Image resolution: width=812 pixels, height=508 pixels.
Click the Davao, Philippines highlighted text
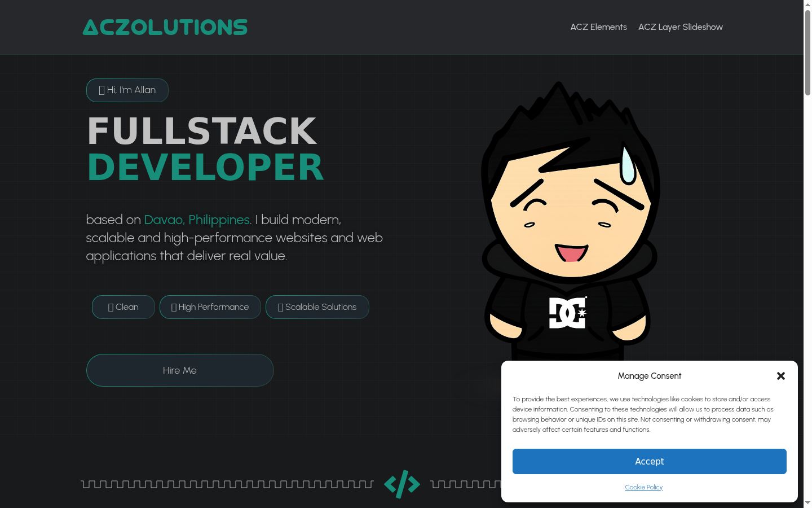click(x=197, y=220)
